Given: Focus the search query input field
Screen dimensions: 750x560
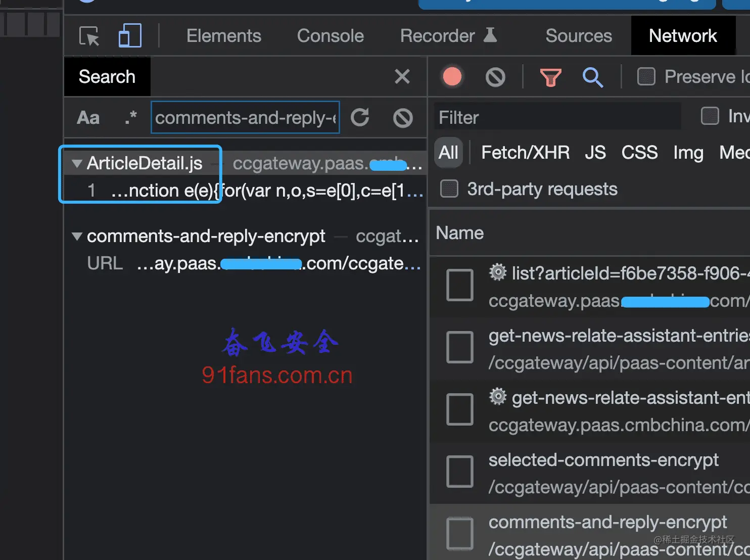Looking at the screenshot, I should [x=245, y=118].
